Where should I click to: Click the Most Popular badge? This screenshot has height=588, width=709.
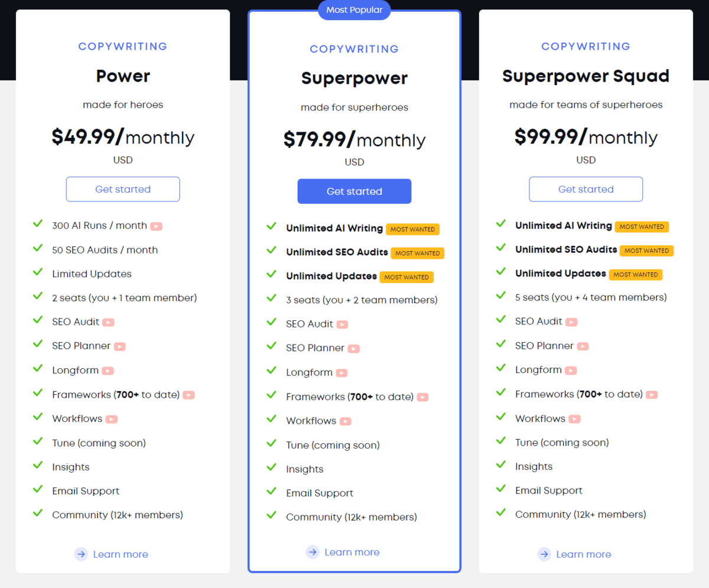pos(354,9)
